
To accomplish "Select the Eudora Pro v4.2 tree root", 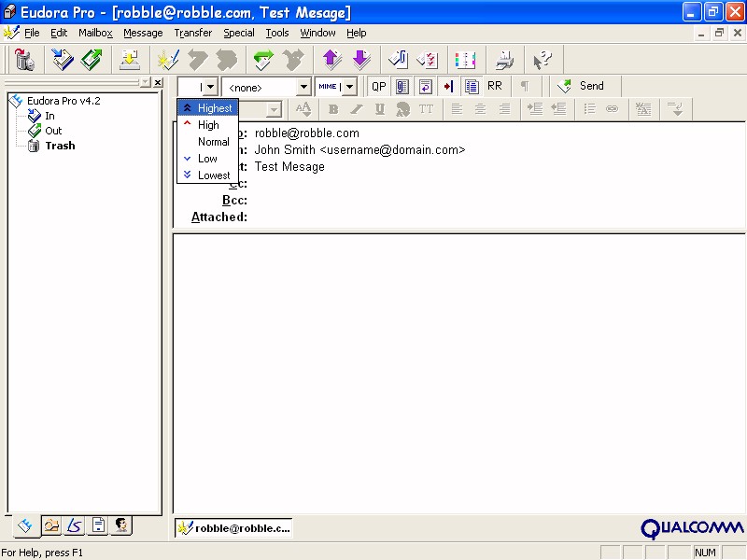I will click(63, 101).
